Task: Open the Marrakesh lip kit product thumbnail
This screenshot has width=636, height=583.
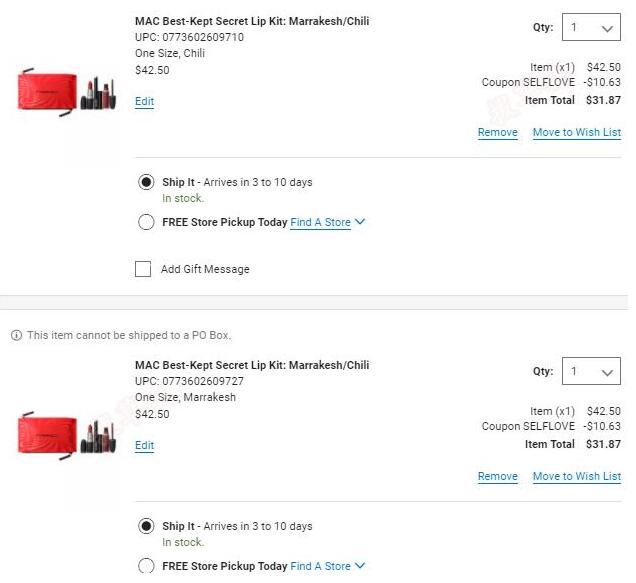Action: tap(67, 437)
